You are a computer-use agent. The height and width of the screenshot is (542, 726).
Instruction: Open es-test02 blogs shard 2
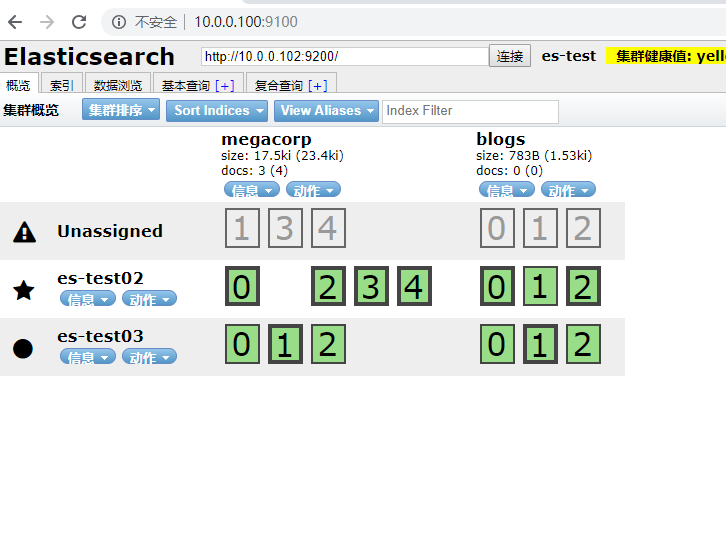pos(583,286)
